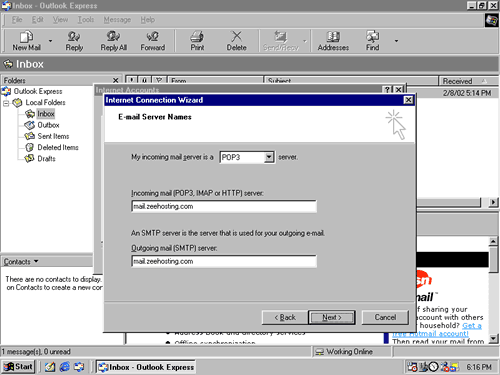Select the Local Folders item
500x375 pixels.
tap(45, 102)
